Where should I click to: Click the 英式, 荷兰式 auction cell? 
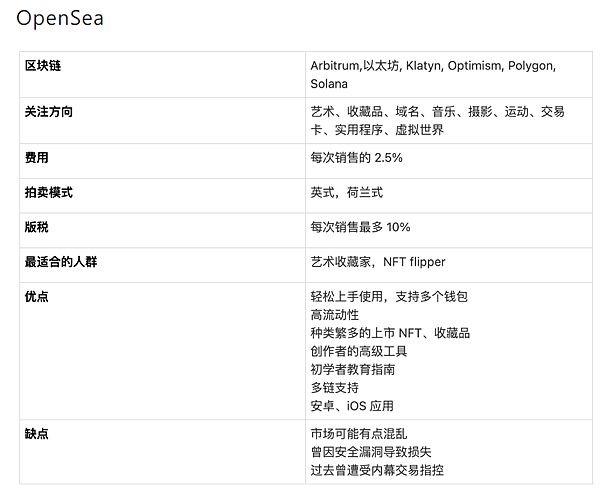[347, 193]
